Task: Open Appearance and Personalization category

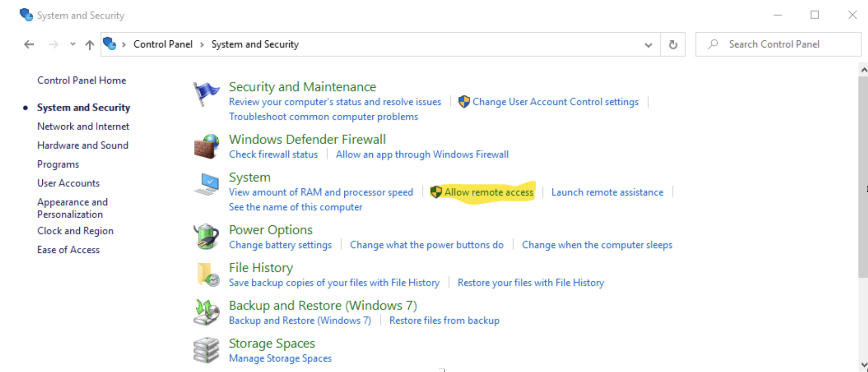Action: click(x=72, y=208)
